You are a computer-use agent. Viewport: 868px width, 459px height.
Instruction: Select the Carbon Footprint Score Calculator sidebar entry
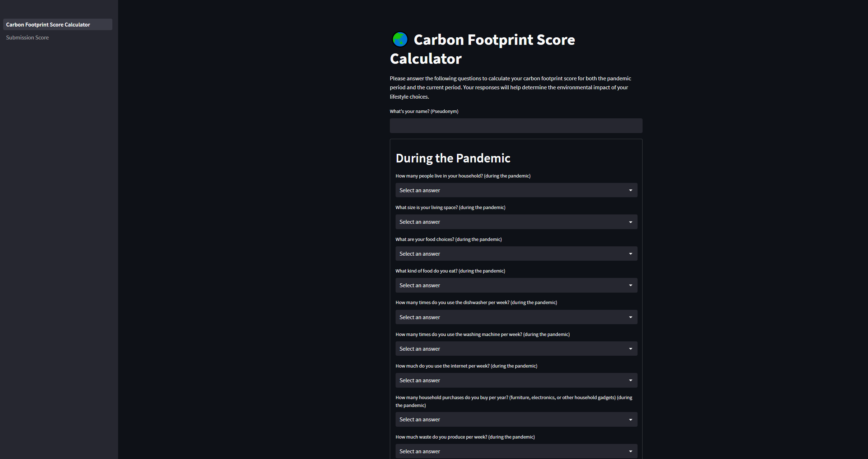[x=57, y=24]
